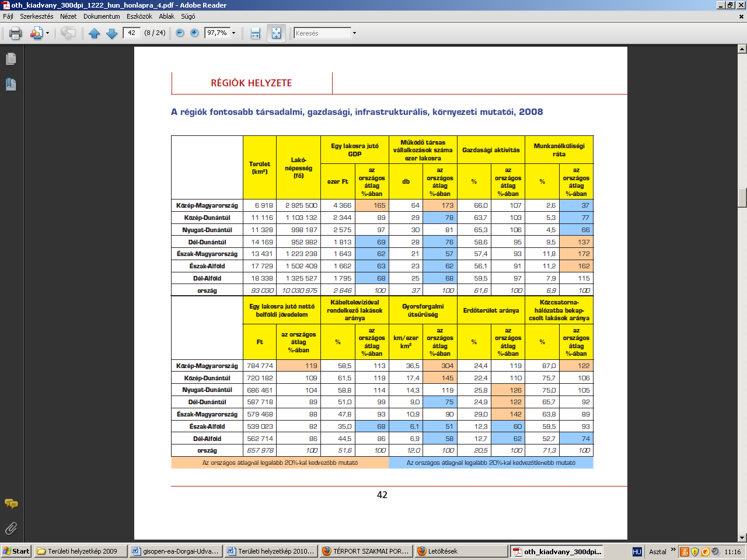Open the Eszközök menu
Screen dimensions: 747x560
pos(139,16)
